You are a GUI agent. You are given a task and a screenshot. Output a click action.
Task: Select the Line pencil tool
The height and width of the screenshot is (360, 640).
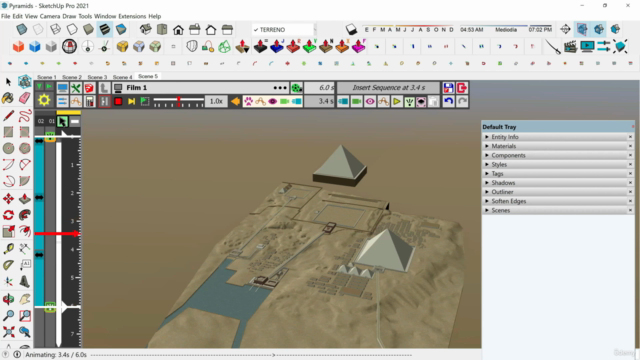coord(8,116)
